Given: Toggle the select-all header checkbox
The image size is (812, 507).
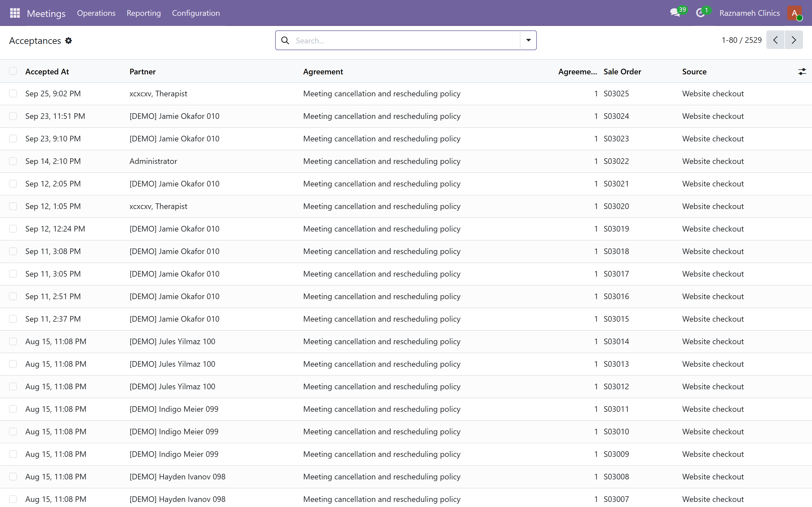Looking at the screenshot, I should [x=13, y=71].
